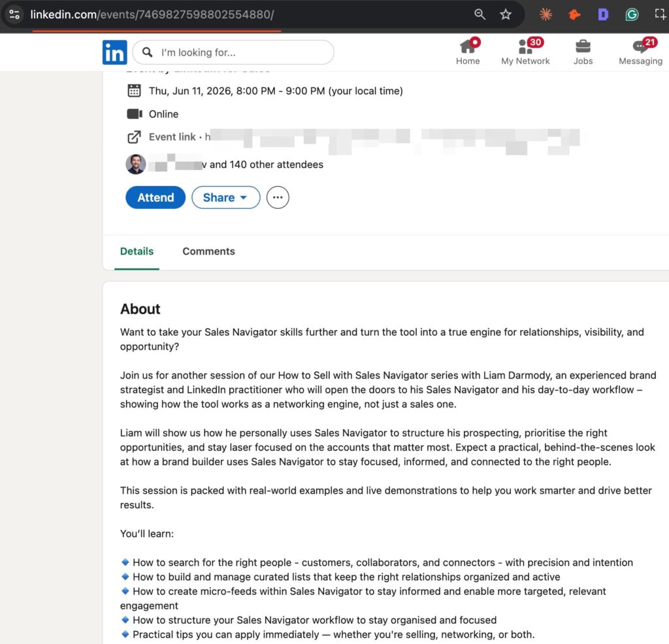The image size is (669, 644).
Task: Open the Share dropdown button
Action: (225, 197)
